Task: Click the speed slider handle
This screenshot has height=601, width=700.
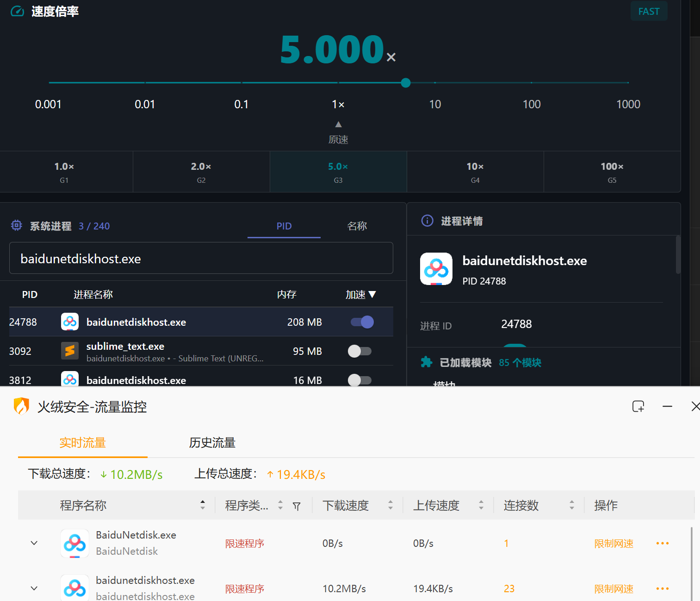Action: pyautogui.click(x=406, y=83)
